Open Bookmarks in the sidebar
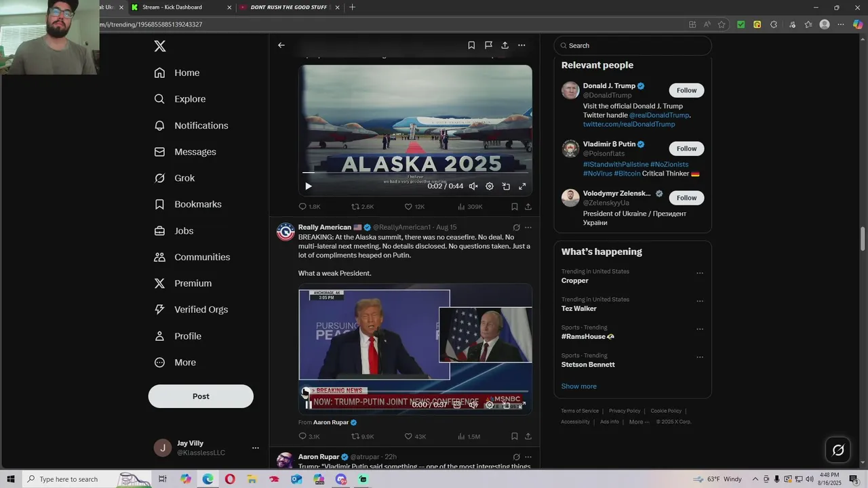This screenshot has width=868, height=488. (188, 204)
